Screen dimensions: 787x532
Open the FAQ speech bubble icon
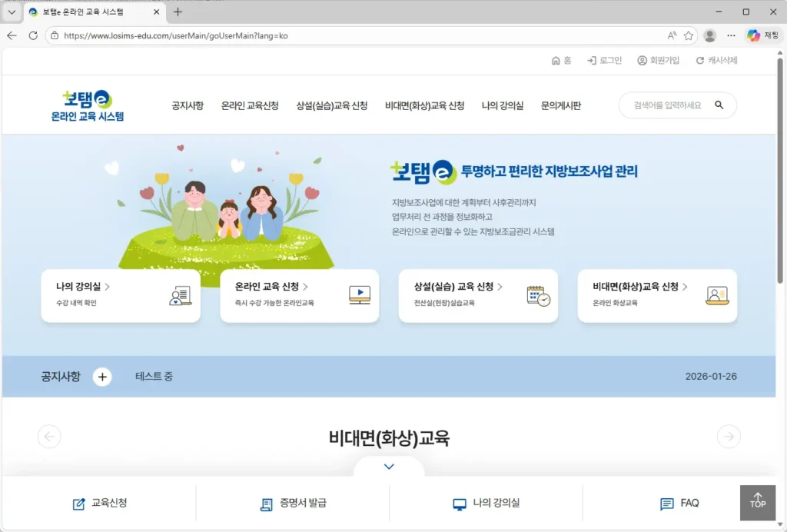pos(666,504)
